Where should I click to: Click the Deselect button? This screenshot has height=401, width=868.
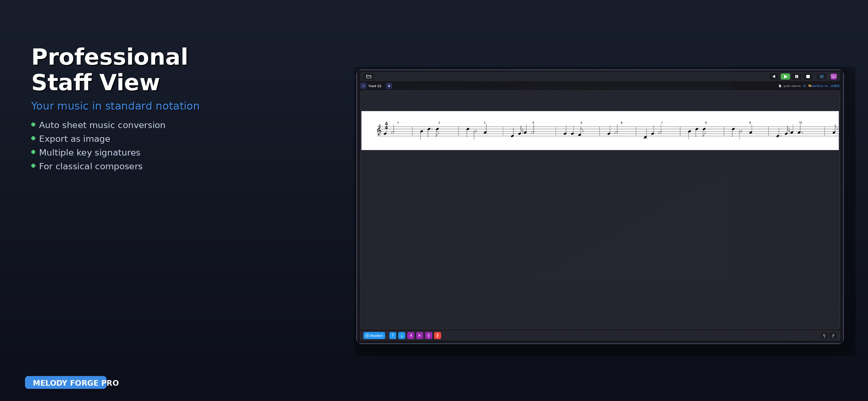(x=374, y=335)
